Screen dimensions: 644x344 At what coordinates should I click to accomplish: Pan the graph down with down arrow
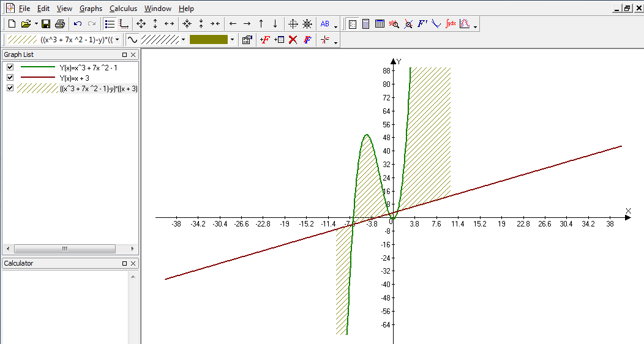point(275,24)
